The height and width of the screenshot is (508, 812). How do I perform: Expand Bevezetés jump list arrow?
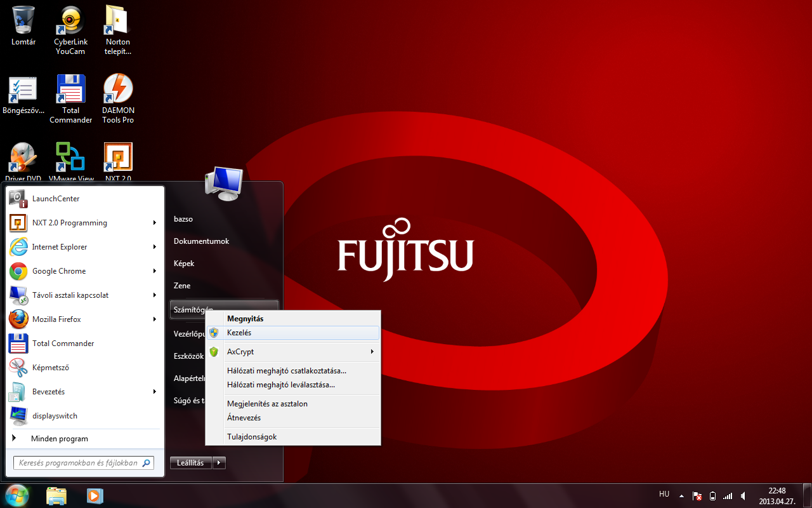pyautogui.click(x=155, y=392)
